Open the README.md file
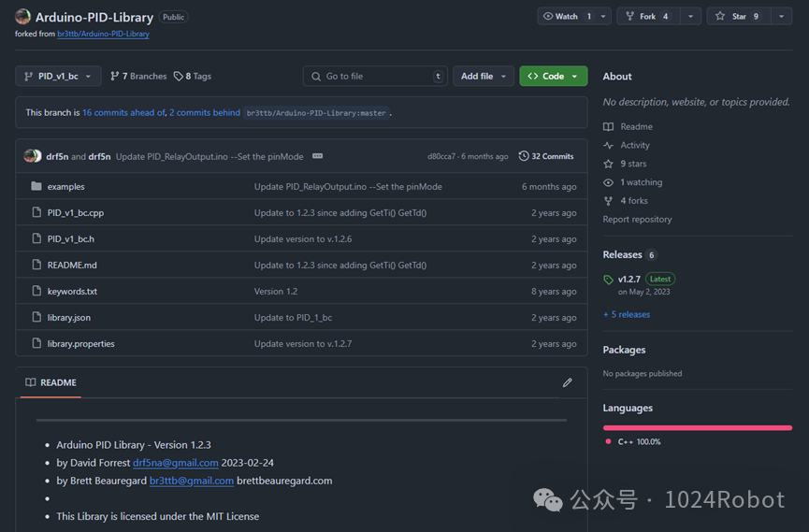The width and height of the screenshot is (809, 532). pos(72,266)
